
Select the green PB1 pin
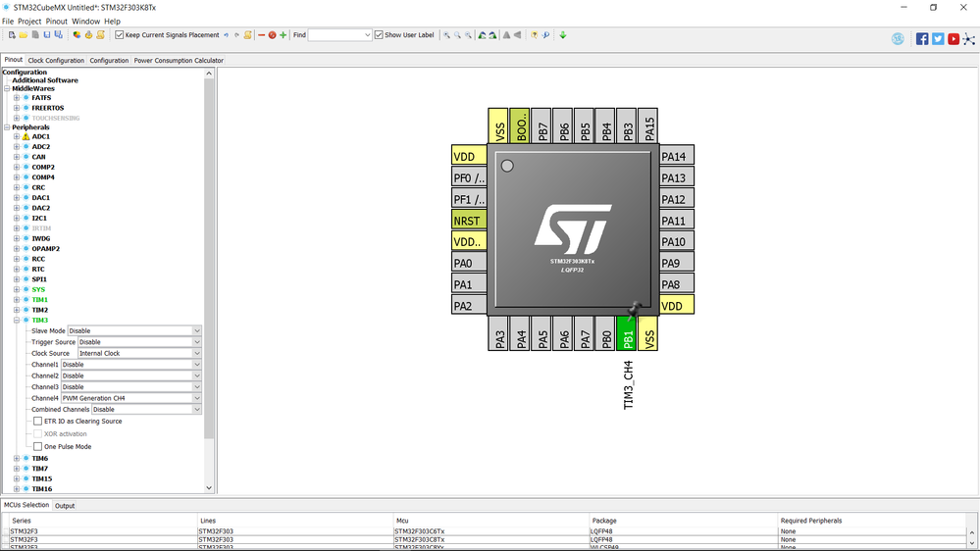click(627, 333)
